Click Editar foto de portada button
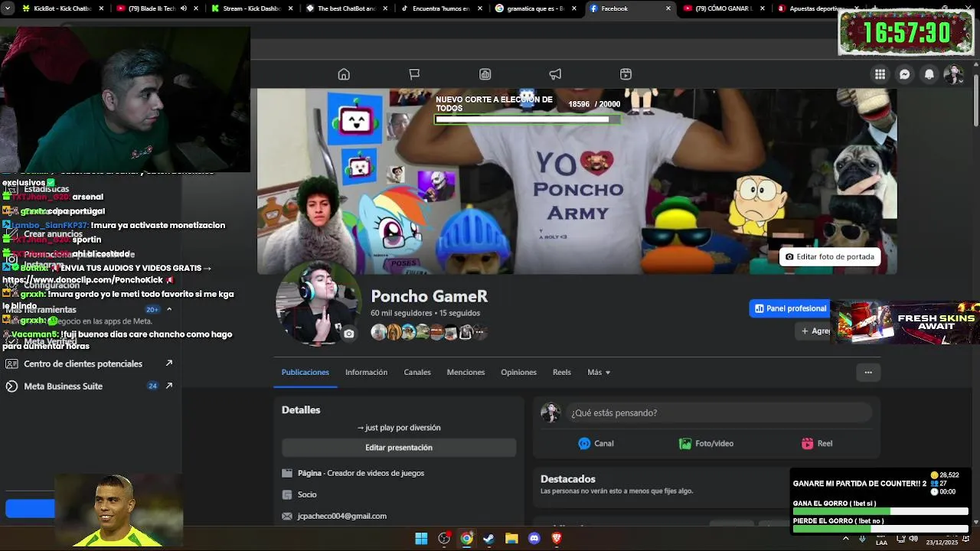 (829, 256)
